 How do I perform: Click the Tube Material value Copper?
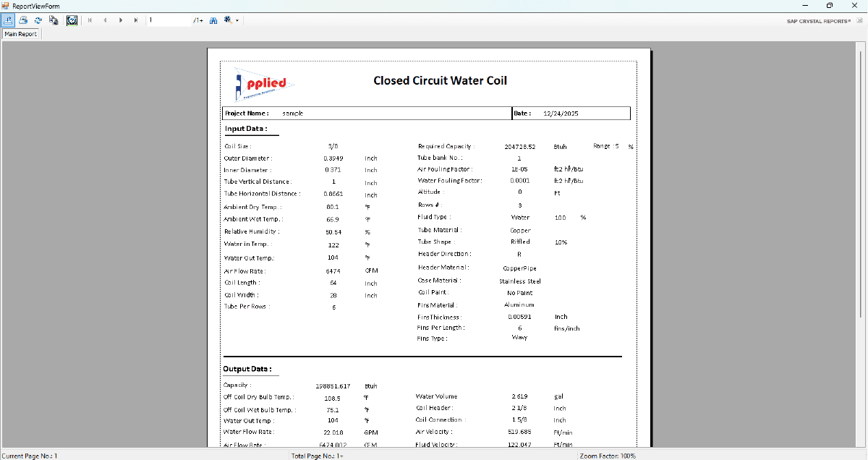(520, 230)
